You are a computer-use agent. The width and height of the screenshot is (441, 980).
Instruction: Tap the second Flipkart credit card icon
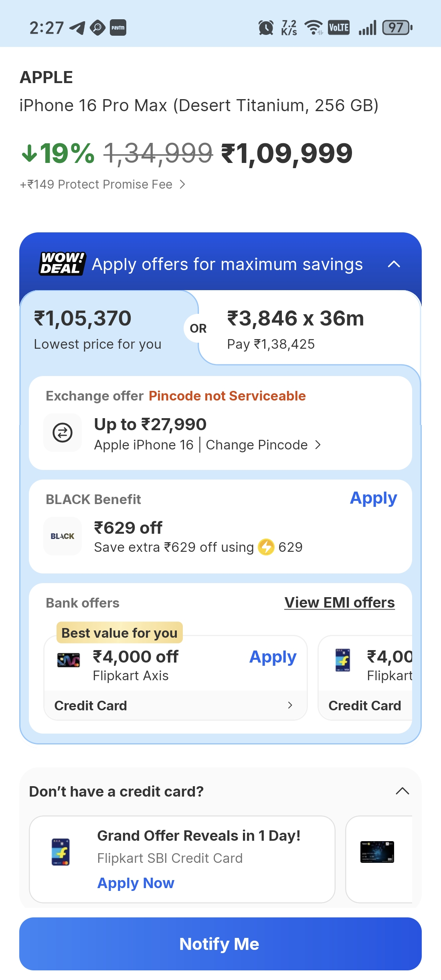pyautogui.click(x=343, y=660)
